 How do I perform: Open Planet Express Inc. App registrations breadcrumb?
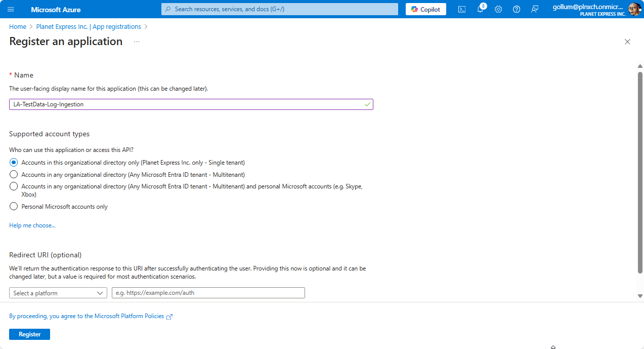pyautogui.click(x=89, y=26)
